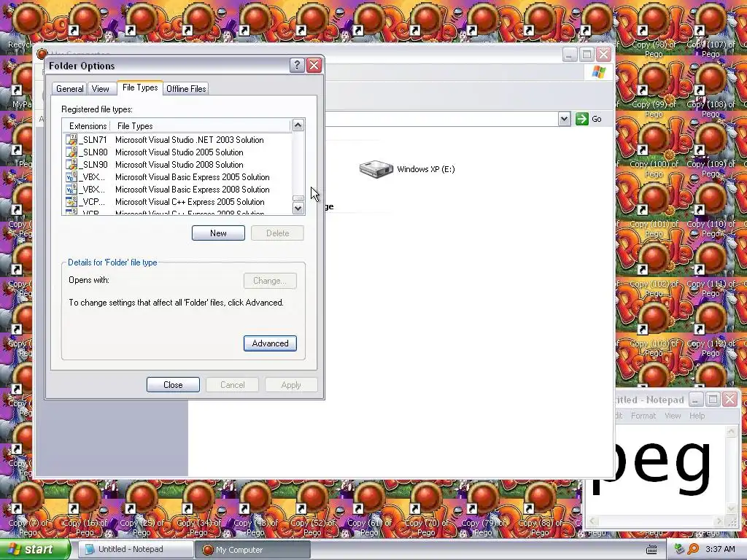Select the _SLN90 Visual Studio 2008 Solution icon
The width and height of the screenshot is (747, 560).
pyautogui.click(x=71, y=164)
